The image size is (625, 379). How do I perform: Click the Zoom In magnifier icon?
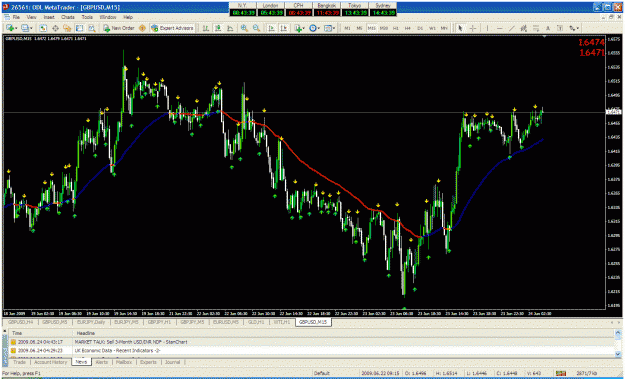(244, 28)
